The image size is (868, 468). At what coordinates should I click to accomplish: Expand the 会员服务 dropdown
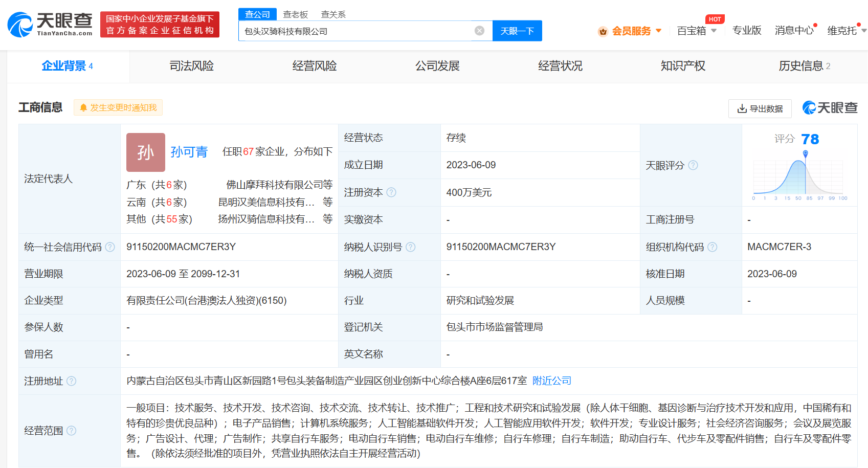coord(659,31)
